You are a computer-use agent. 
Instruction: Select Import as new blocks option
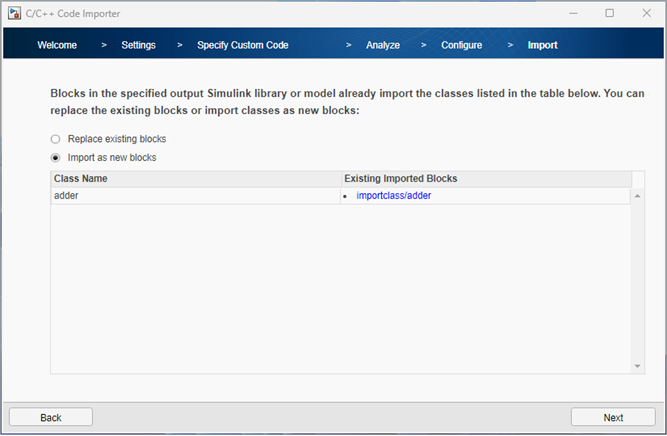click(x=55, y=158)
